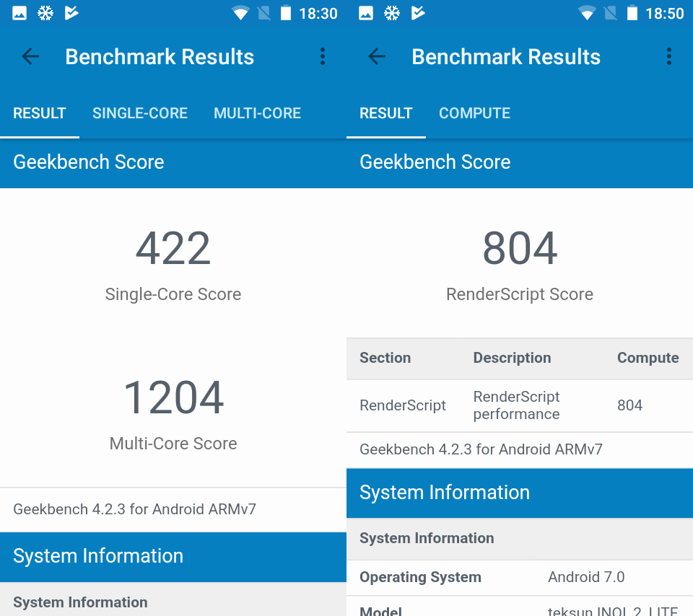693x616 pixels.
Task: Tap the 422 Single-Core Score
Action: pos(173,249)
